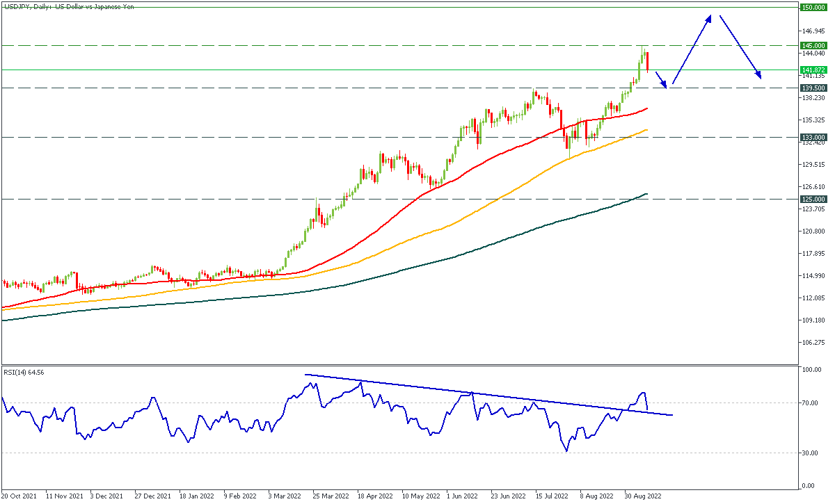The width and height of the screenshot is (835, 504).
Task: Select the small downward blue arrow near 139.500
Action: [x=662, y=79]
